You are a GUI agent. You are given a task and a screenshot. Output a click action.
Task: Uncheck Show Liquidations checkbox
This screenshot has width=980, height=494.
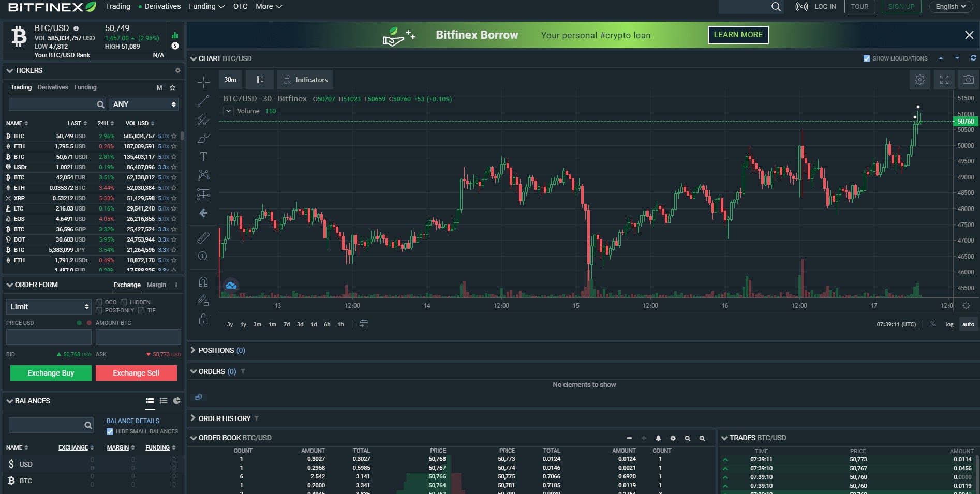pos(867,58)
